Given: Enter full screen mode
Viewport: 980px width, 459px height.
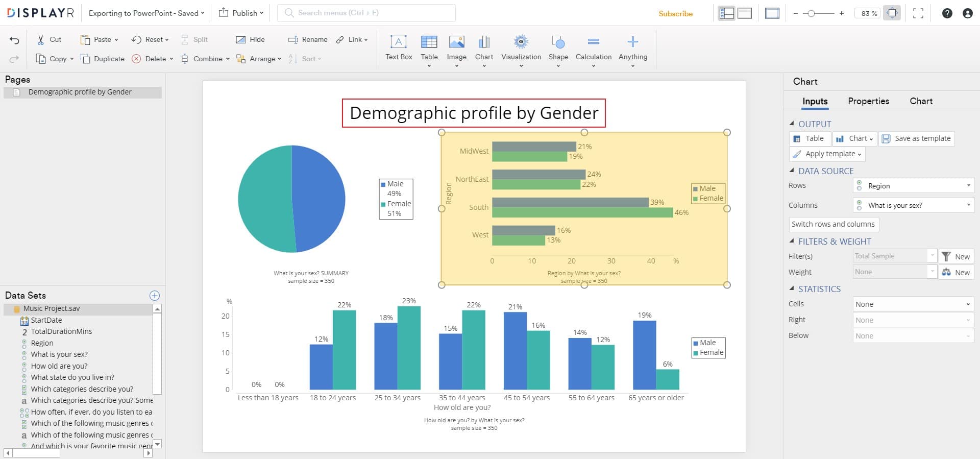Looking at the screenshot, I should (x=918, y=13).
